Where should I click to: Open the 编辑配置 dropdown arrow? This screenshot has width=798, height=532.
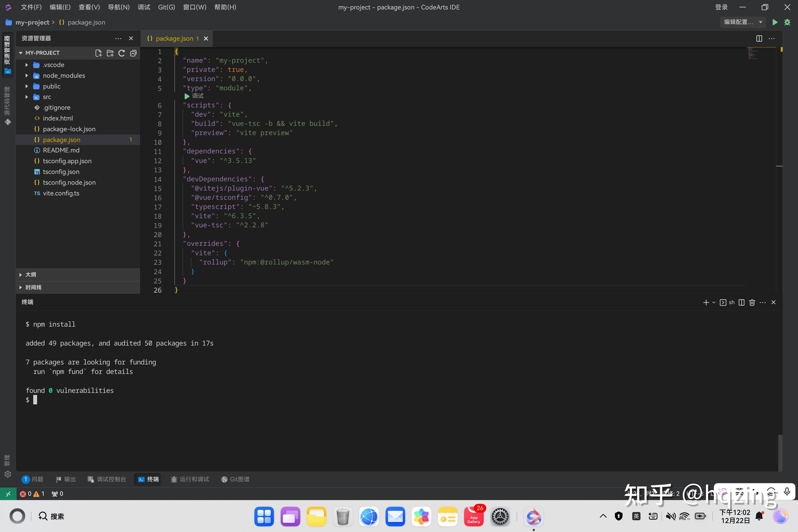[761, 22]
